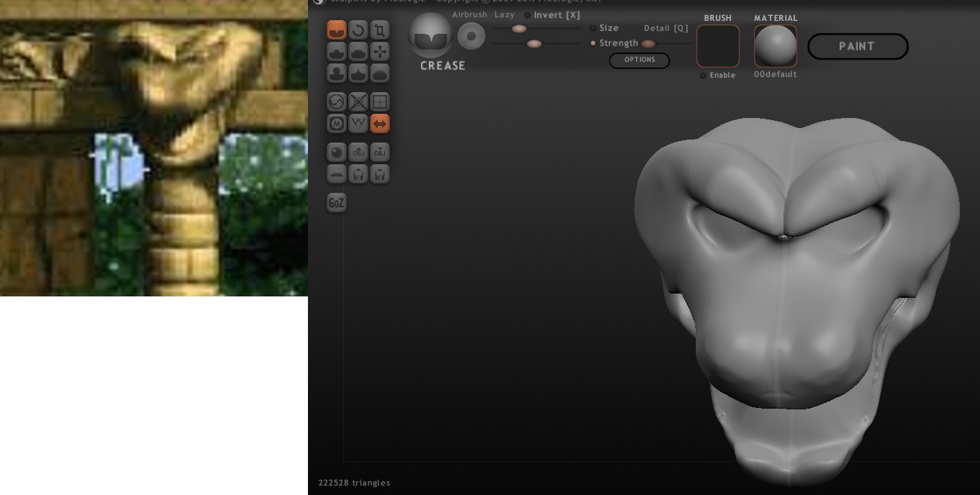Choose the Grab tool with four arrows
The image size is (980, 495).
[380, 52]
